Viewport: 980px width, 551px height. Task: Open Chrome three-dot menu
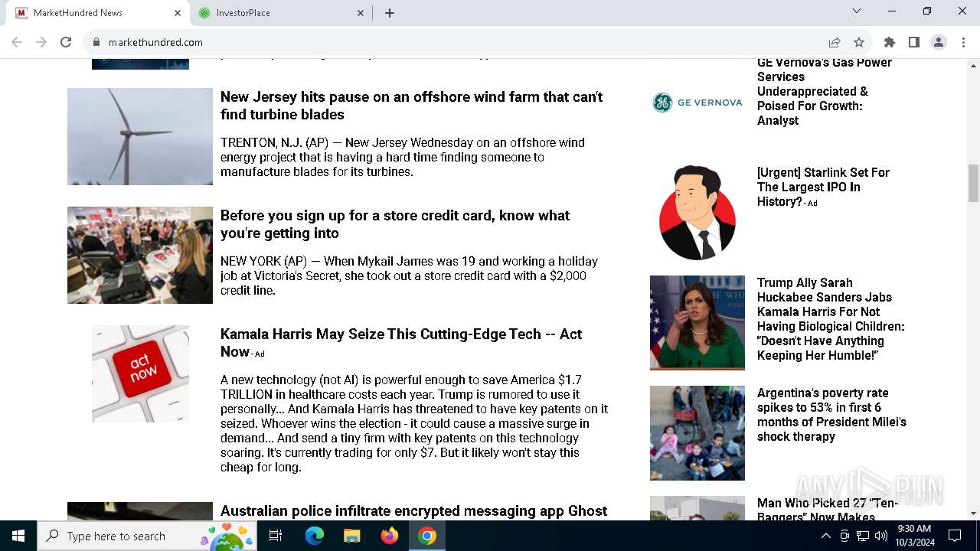(x=963, y=42)
